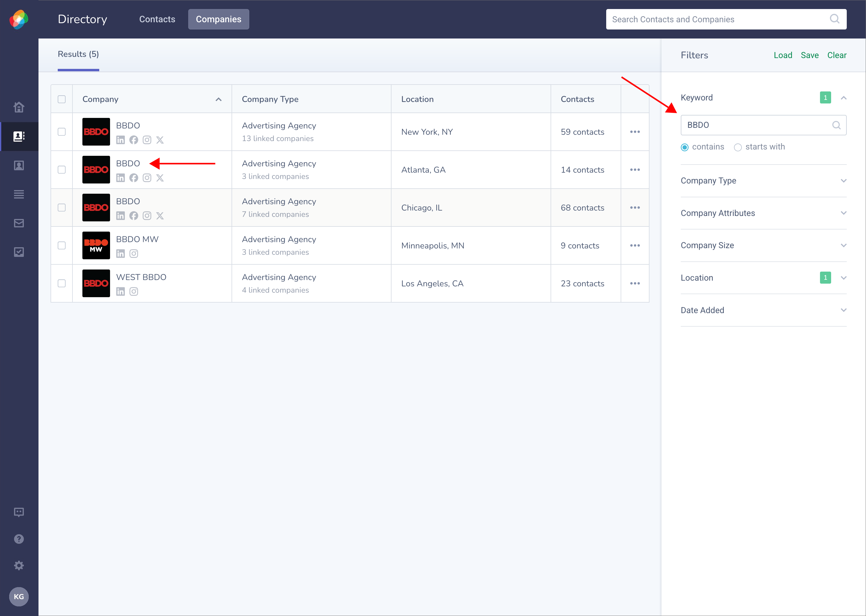Toggle the select-all checkbox in the table header
The width and height of the screenshot is (866, 616).
62,99
